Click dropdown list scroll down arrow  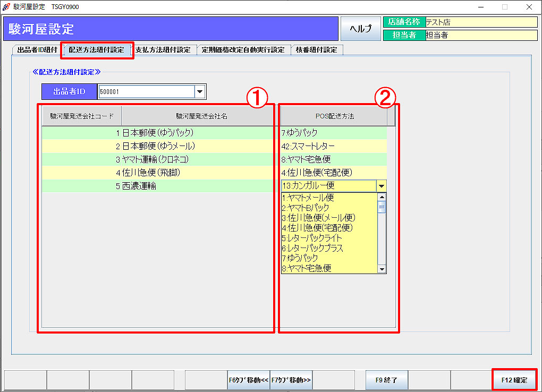pos(382,269)
